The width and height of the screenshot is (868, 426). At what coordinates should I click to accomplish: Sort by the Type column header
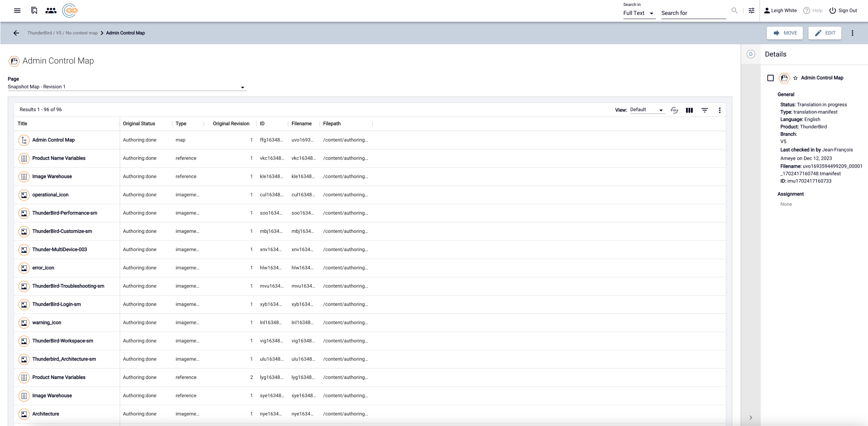point(181,124)
